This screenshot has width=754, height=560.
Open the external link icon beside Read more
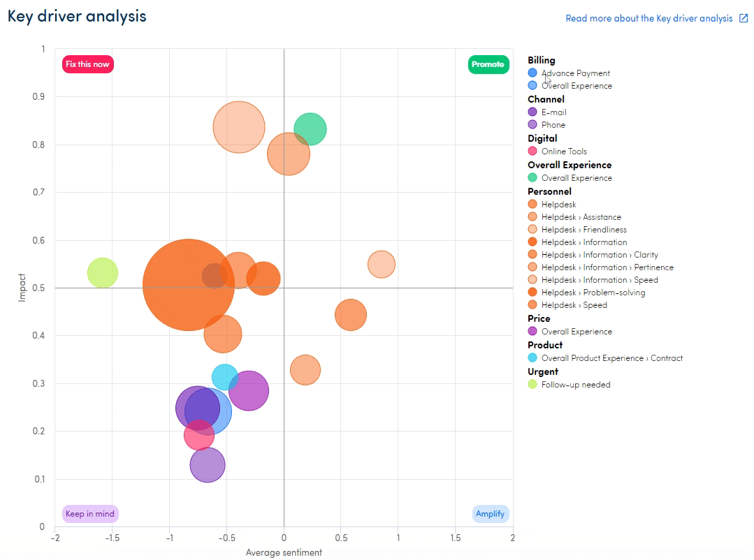[x=744, y=19]
